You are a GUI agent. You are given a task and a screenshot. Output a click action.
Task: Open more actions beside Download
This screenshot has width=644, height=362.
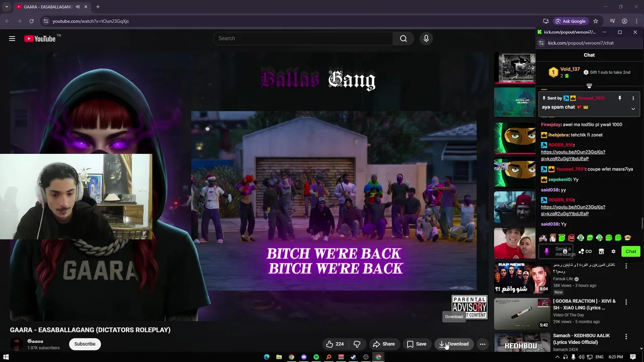[482, 344]
